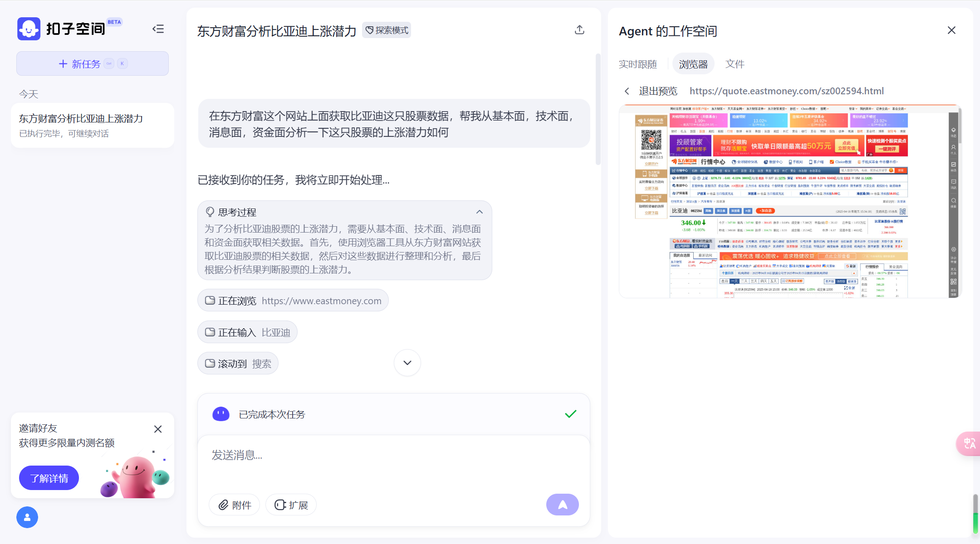Collapse the 思考过程 section chevron
Screen dimensions: 980x544
tap(480, 212)
